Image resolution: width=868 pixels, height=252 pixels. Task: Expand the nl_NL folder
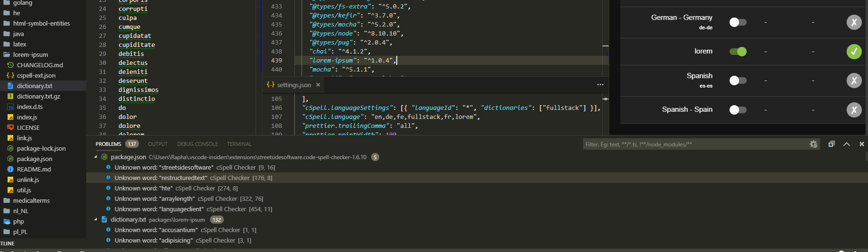tap(20, 211)
